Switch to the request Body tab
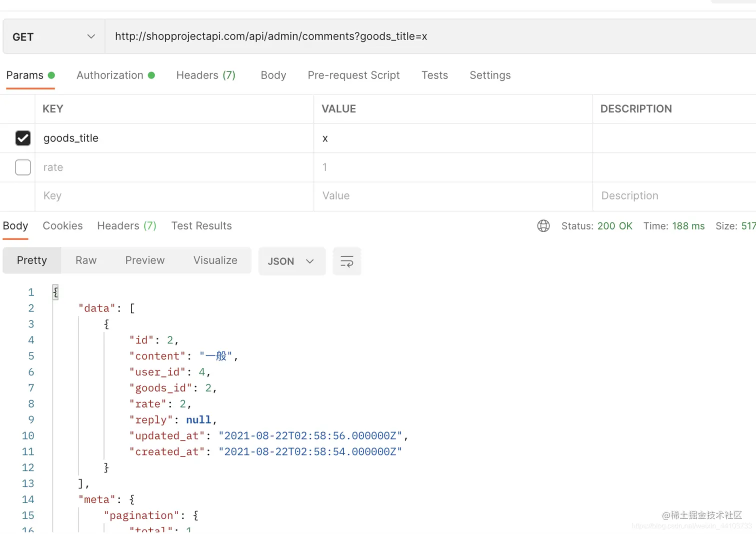 tap(273, 75)
